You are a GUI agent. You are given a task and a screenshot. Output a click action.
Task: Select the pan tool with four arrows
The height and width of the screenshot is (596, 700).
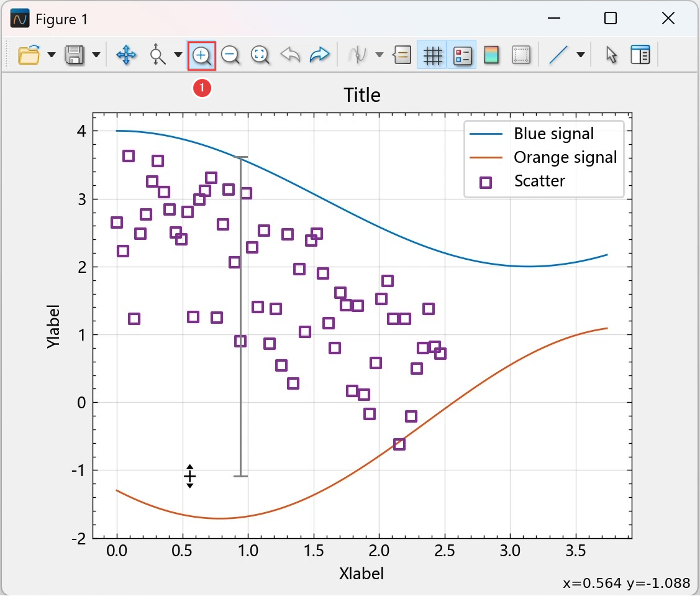click(126, 55)
